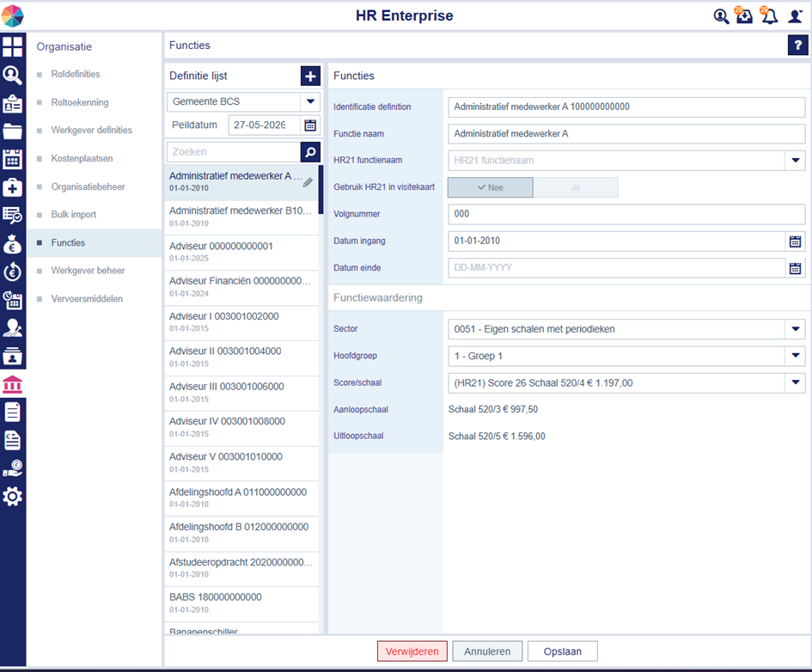The image size is (812, 672).
Task: Click the Verwijderen button
Action: (412, 651)
